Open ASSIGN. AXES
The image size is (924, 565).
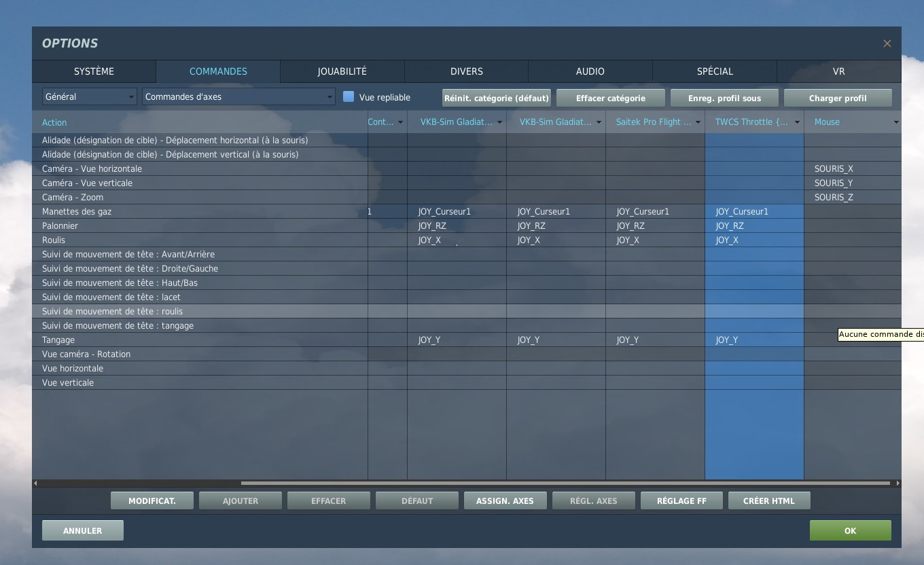[505, 500]
